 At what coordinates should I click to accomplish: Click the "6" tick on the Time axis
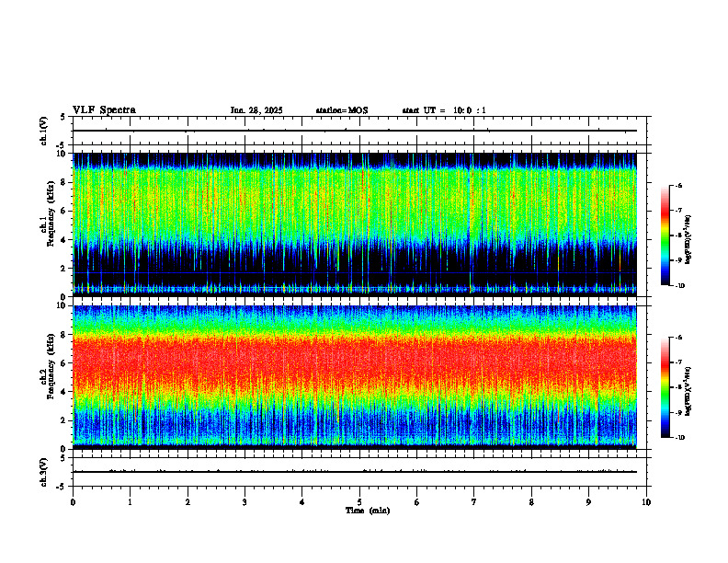point(417,502)
